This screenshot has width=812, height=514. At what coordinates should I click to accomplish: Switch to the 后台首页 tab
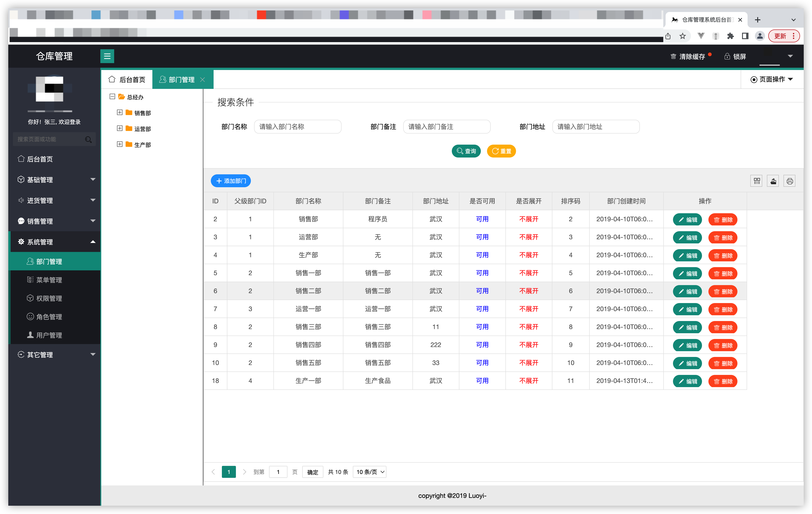[x=127, y=80]
